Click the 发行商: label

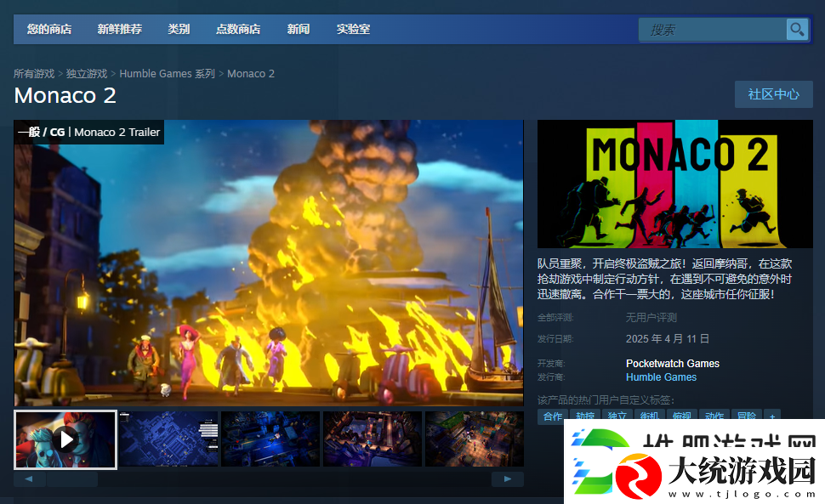551,377
